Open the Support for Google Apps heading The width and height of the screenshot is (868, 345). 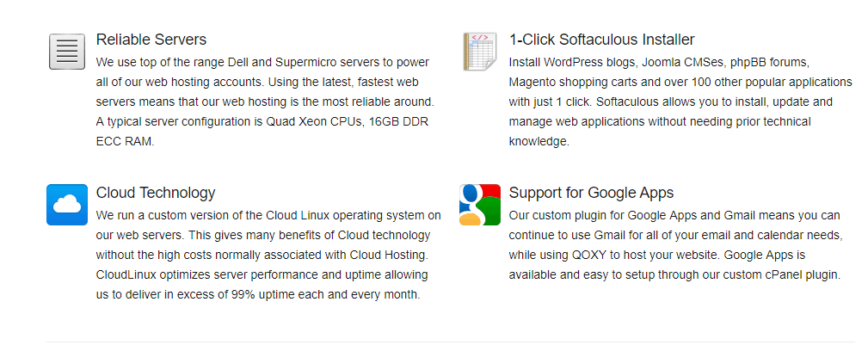(x=591, y=193)
